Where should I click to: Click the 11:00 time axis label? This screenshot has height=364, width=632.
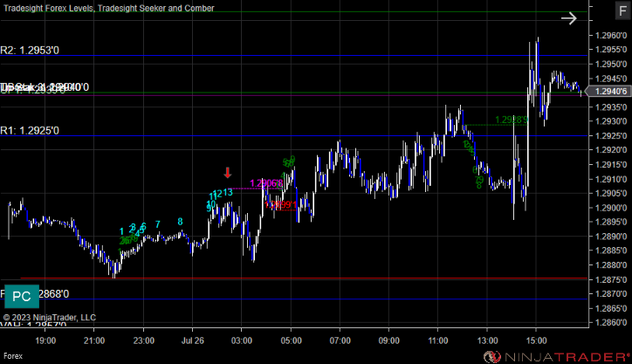pyautogui.click(x=437, y=340)
